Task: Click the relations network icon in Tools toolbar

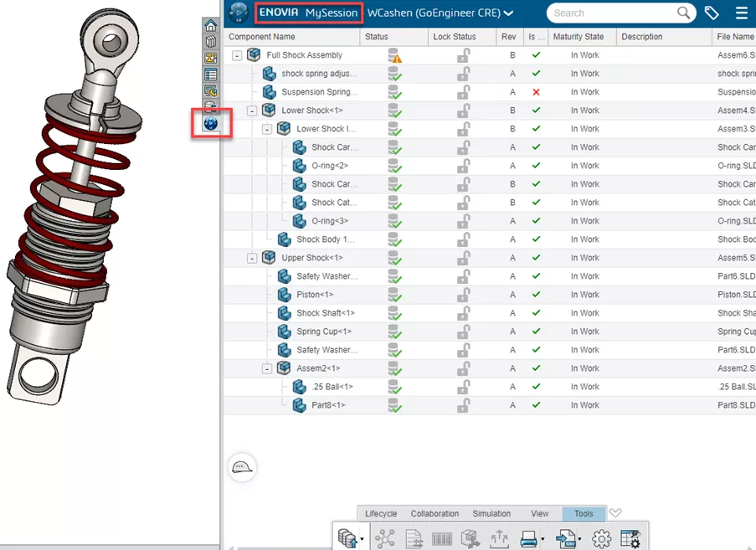Action: 387,537
